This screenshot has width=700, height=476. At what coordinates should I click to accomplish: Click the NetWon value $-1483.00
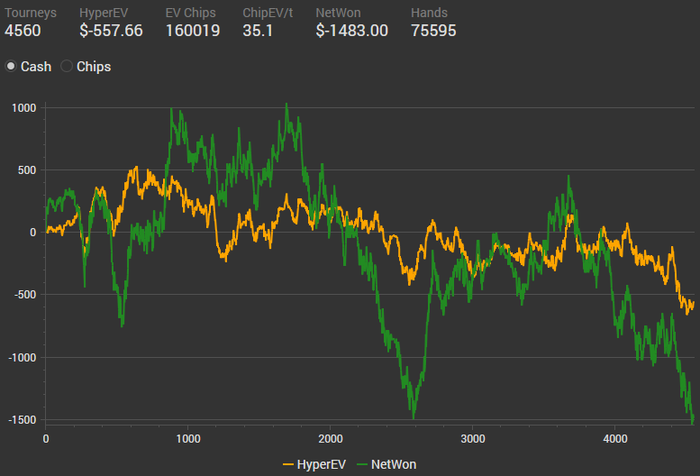click(352, 31)
